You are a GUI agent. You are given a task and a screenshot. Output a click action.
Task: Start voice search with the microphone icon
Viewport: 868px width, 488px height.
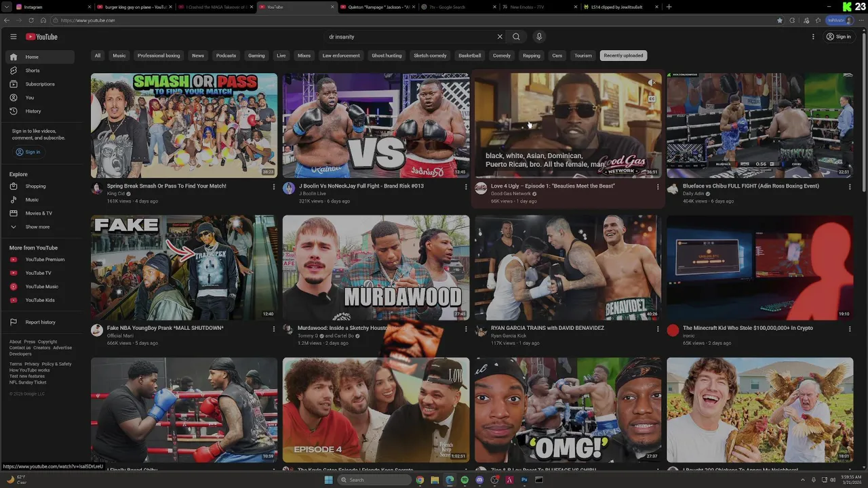(x=539, y=37)
